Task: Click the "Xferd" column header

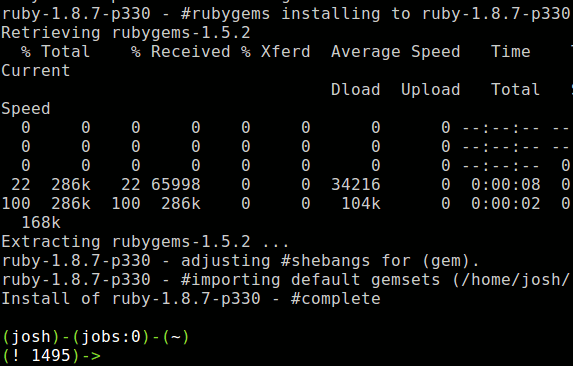Action: click(x=285, y=52)
